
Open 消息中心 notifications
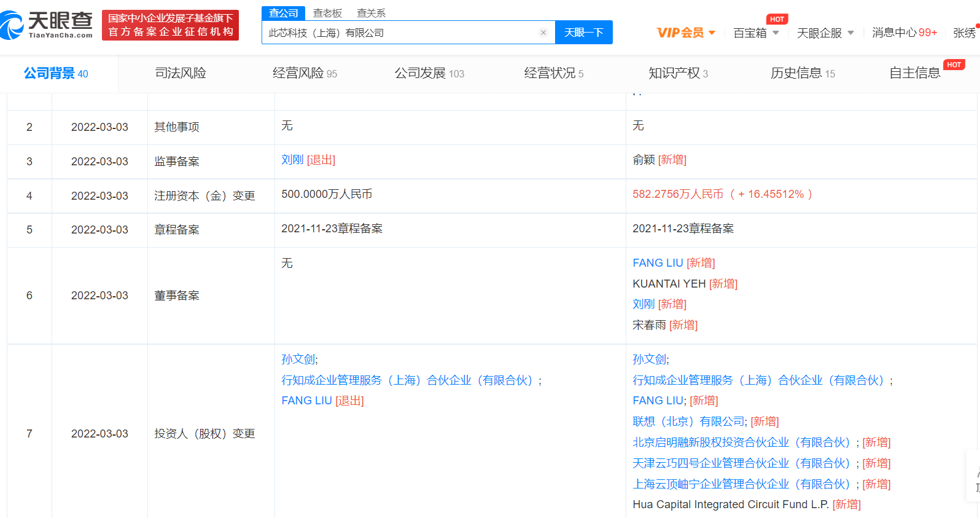coord(904,33)
